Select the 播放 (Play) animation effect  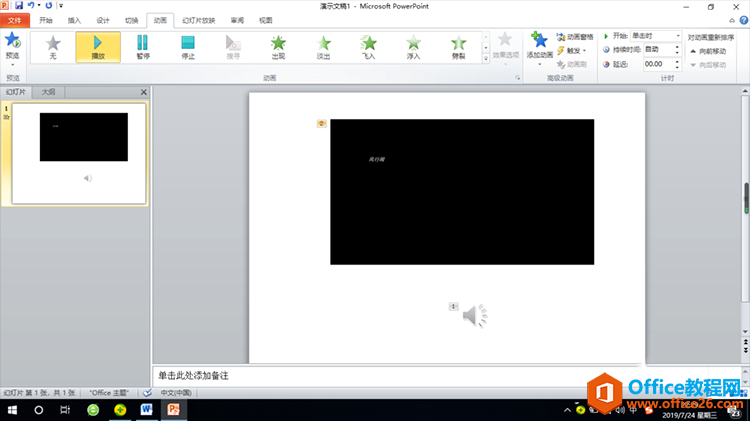98,46
